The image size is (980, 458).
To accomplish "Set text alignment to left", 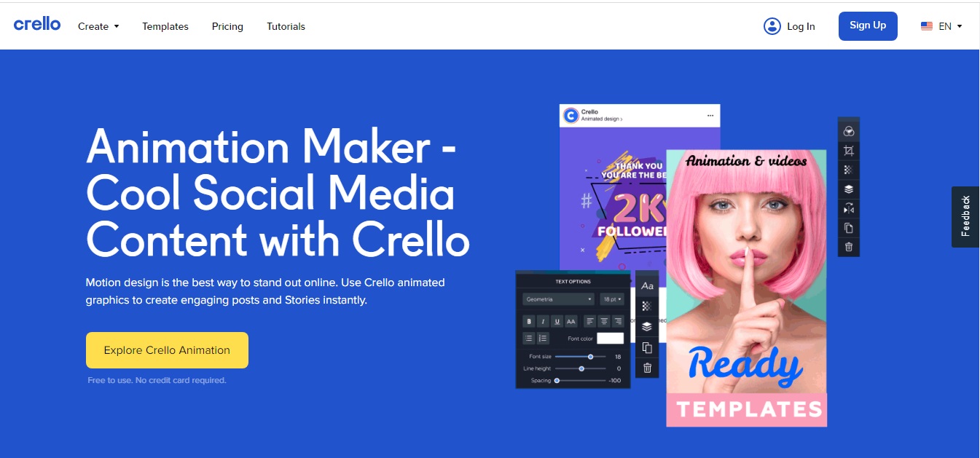I will click(x=590, y=321).
